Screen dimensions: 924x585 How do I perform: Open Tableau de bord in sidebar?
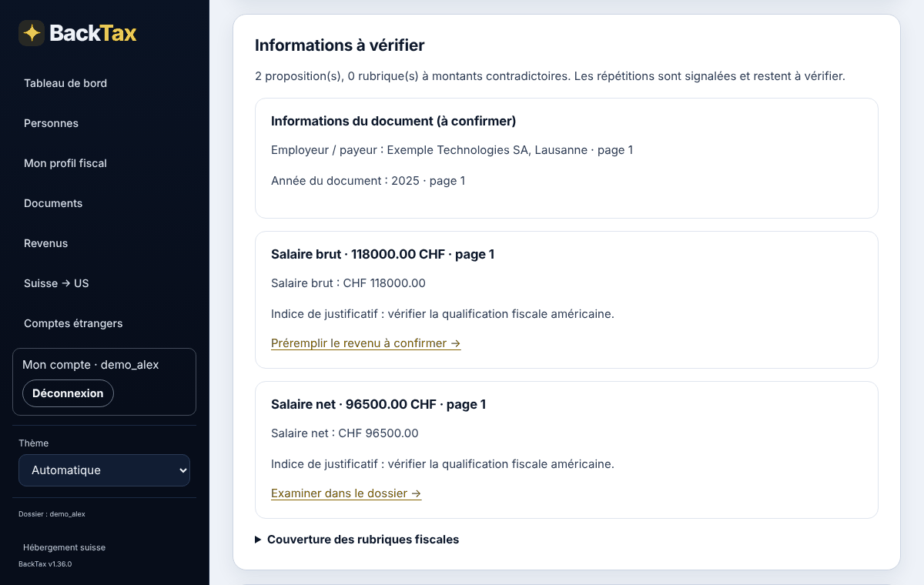click(65, 83)
